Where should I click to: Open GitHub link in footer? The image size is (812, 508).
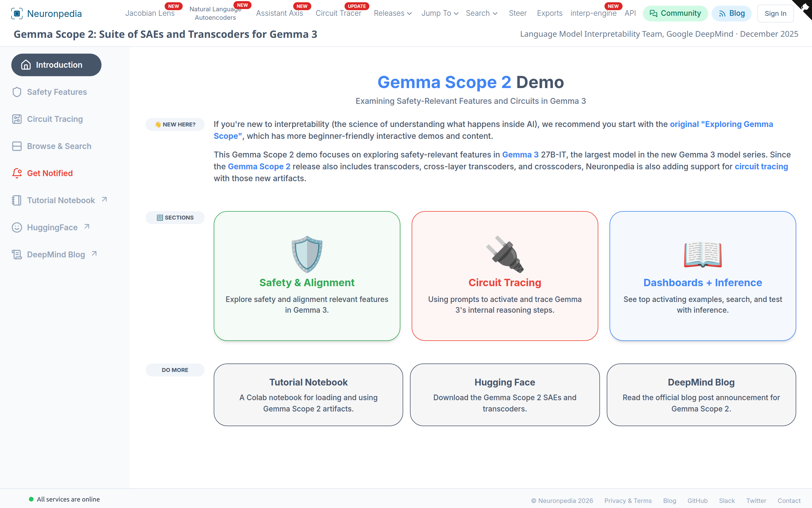point(698,501)
